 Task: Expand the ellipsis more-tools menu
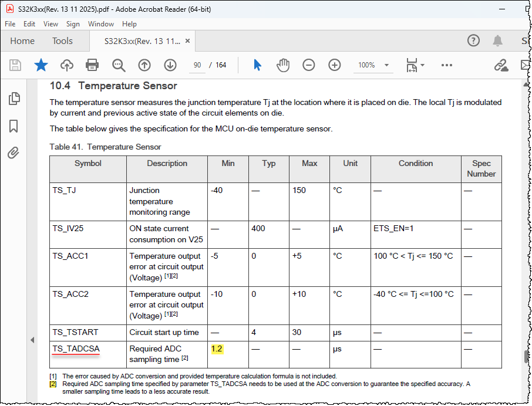tap(446, 65)
